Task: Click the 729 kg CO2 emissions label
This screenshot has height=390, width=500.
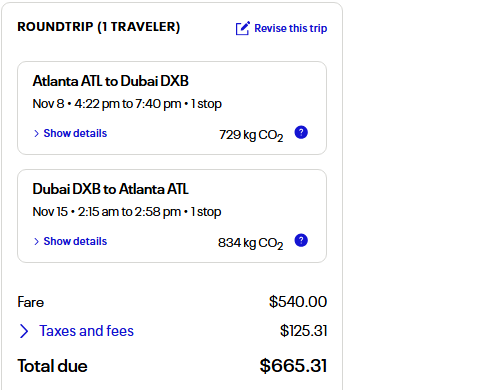Action: tap(251, 135)
